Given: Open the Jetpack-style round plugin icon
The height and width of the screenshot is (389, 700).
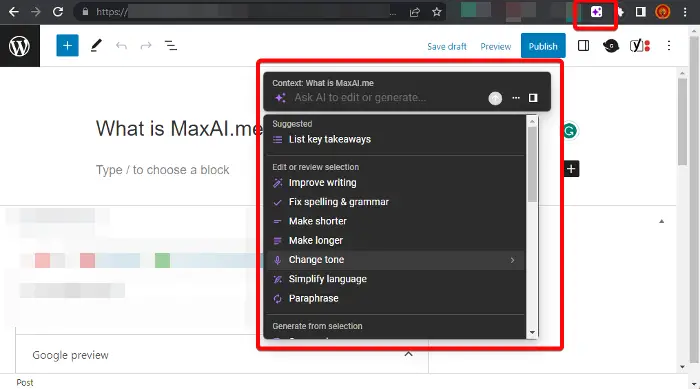Looking at the screenshot, I should point(611,46).
